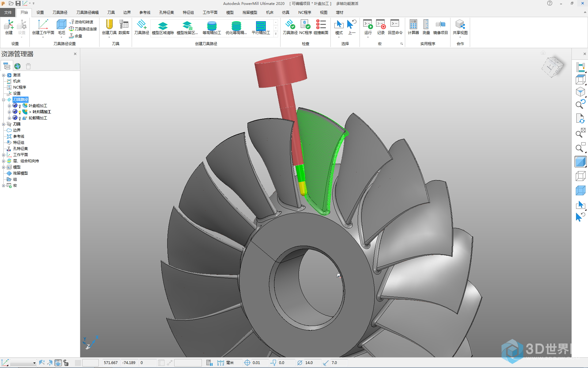Toggle checkmark for 叶片精加工 toolpath
This screenshot has height=368, width=588.
point(15,112)
